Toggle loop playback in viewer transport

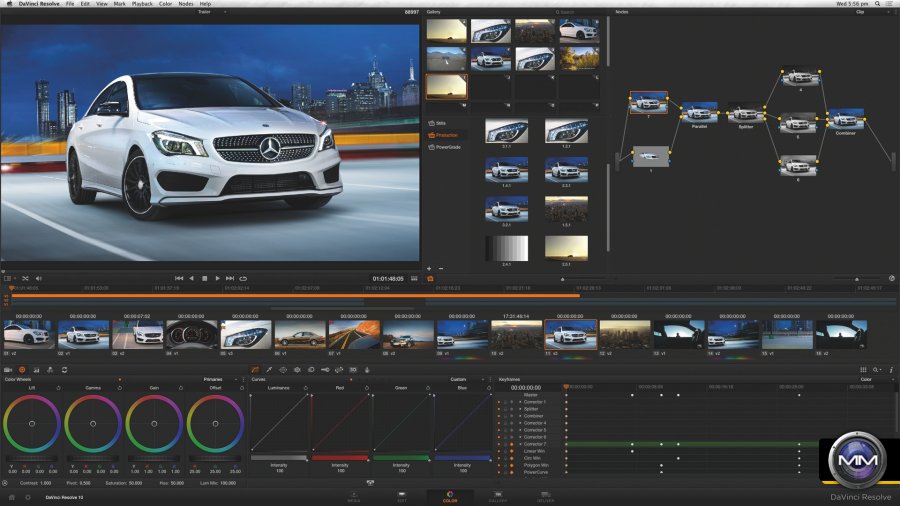coord(243,278)
